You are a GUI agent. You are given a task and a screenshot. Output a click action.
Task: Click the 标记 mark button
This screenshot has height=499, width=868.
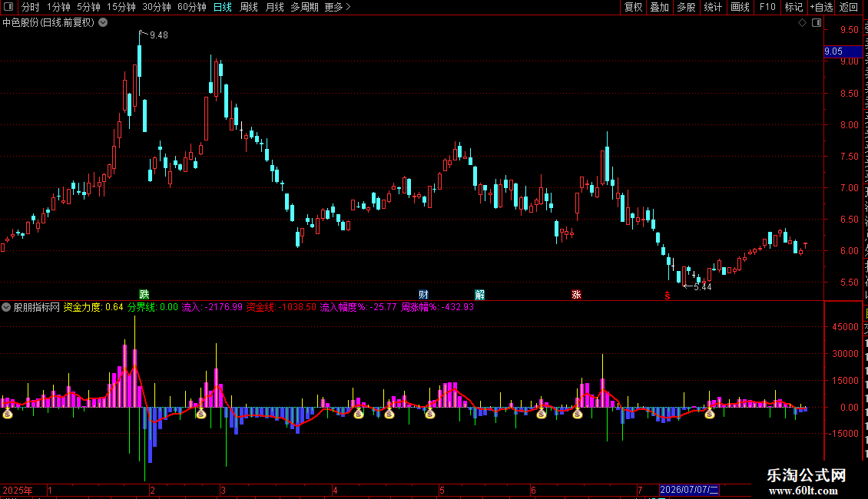point(793,7)
